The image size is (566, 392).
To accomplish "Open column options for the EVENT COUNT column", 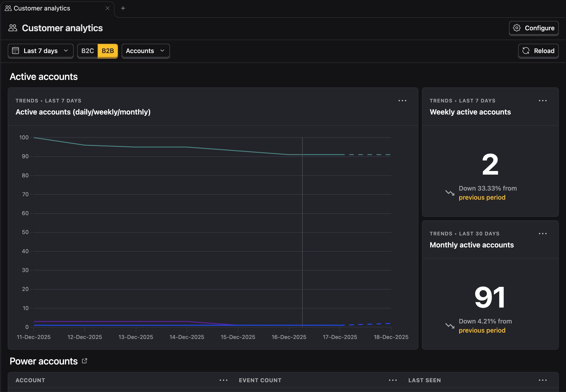I will (x=392, y=380).
